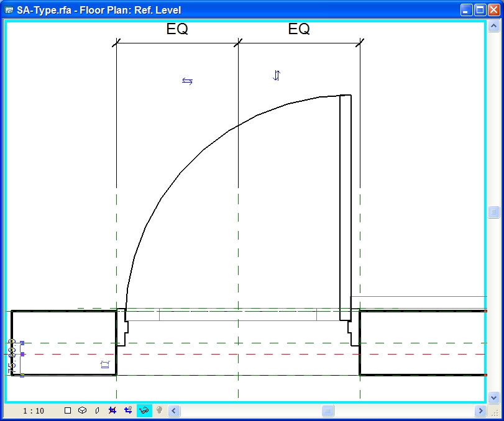
Task: Minimize the SA-Type.rfa view window
Action: tap(465, 10)
